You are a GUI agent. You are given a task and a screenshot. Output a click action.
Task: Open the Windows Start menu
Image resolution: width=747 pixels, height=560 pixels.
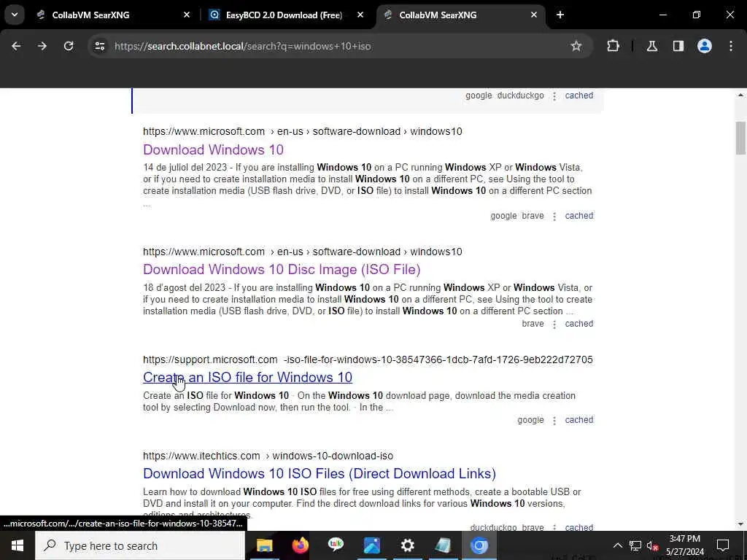point(18,545)
